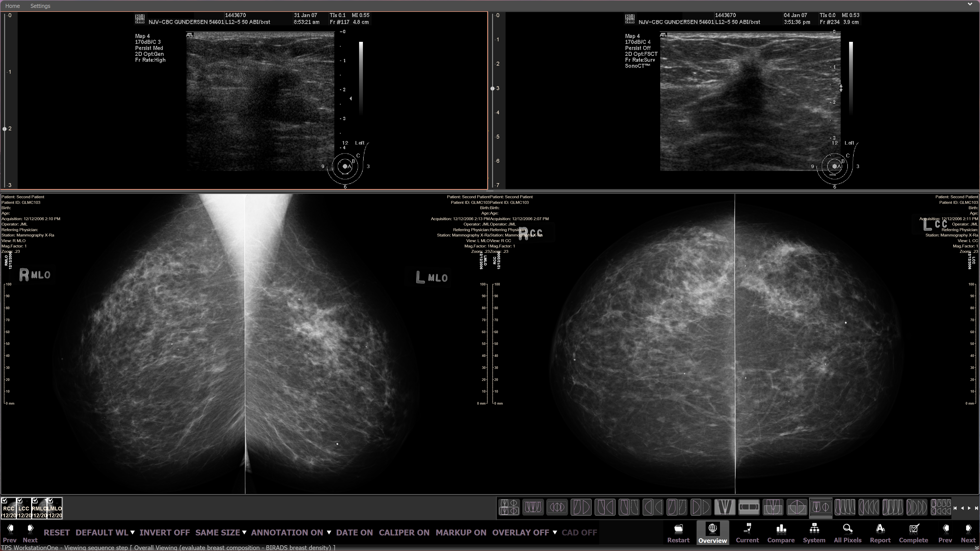Click the RESET button
980x551 pixels.
57,532
